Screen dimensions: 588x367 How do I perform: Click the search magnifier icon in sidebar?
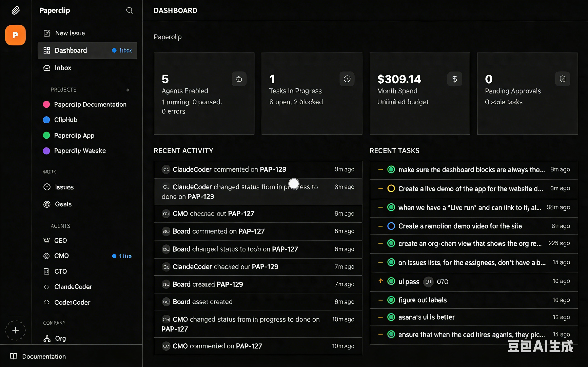129,10
